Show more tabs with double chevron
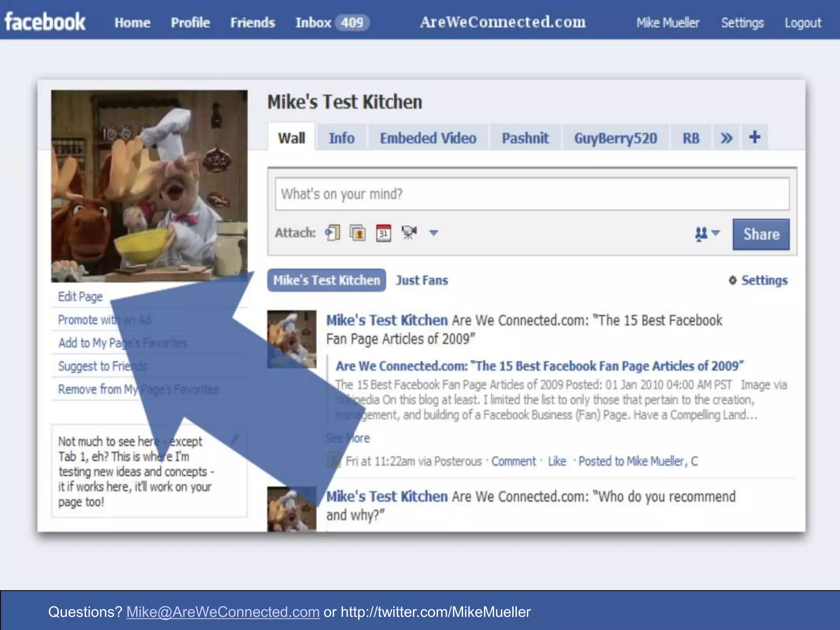The image size is (840, 630). [x=726, y=138]
